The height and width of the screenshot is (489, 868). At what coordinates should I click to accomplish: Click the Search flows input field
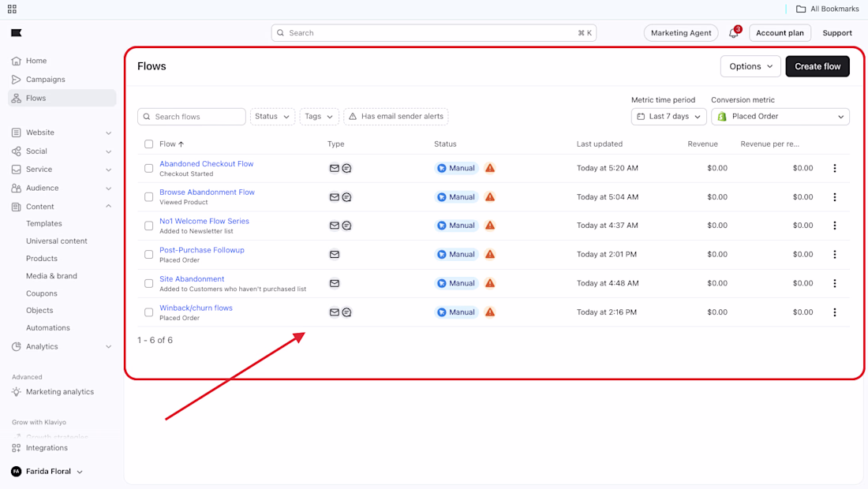coord(192,117)
